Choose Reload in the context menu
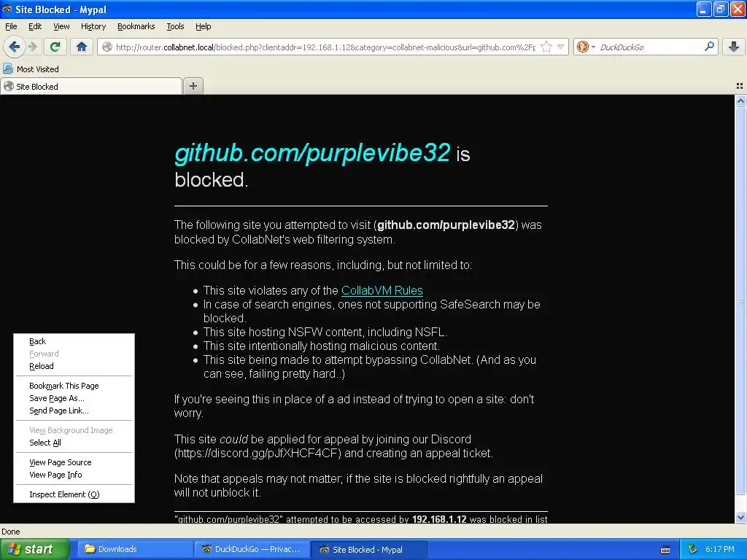 [74, 366]
